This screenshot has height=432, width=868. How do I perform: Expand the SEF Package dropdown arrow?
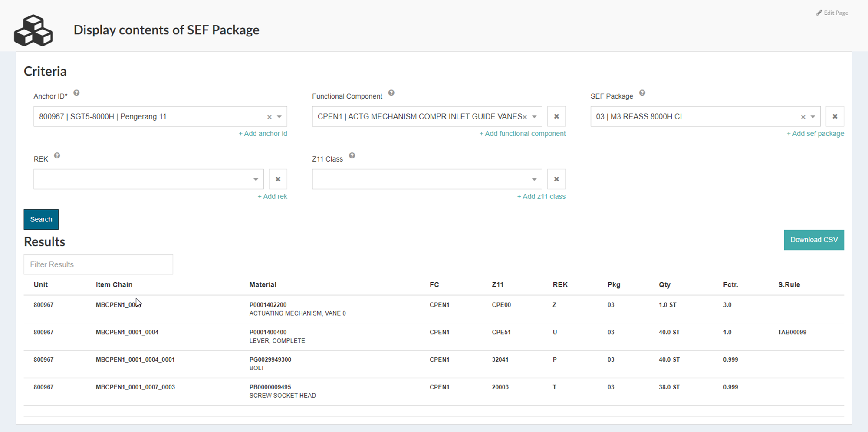[x=813, y=117]
